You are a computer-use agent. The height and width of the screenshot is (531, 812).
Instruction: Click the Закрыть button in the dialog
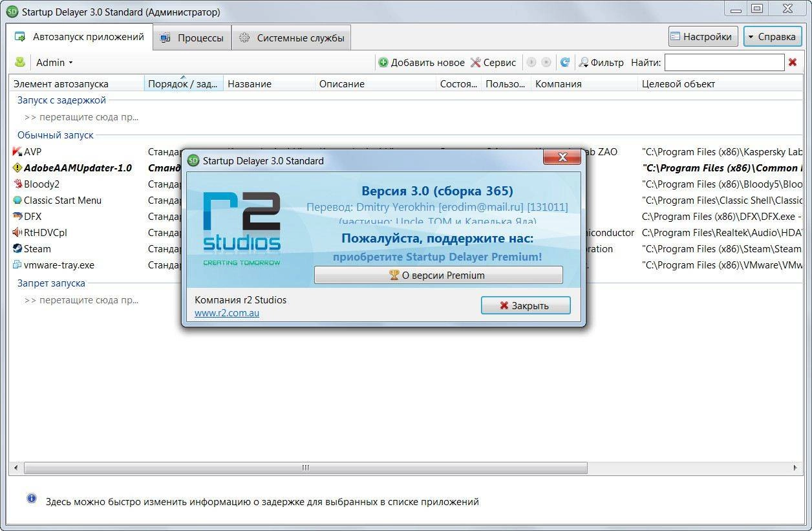click(x=526, y=305)
